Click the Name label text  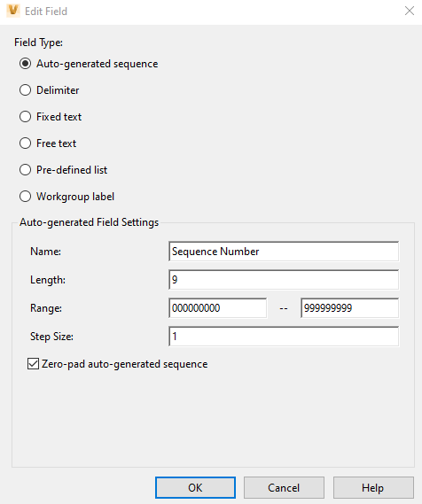46,252
